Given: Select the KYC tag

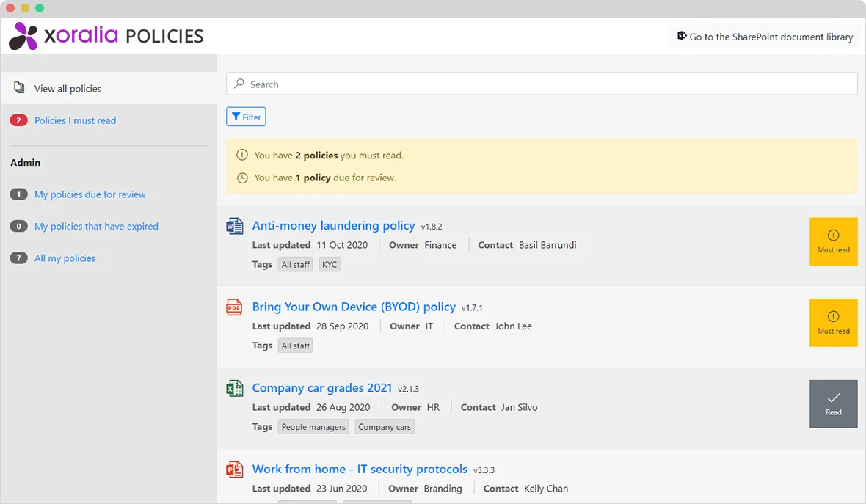Looking at the screenshot, I should (330, 264).
